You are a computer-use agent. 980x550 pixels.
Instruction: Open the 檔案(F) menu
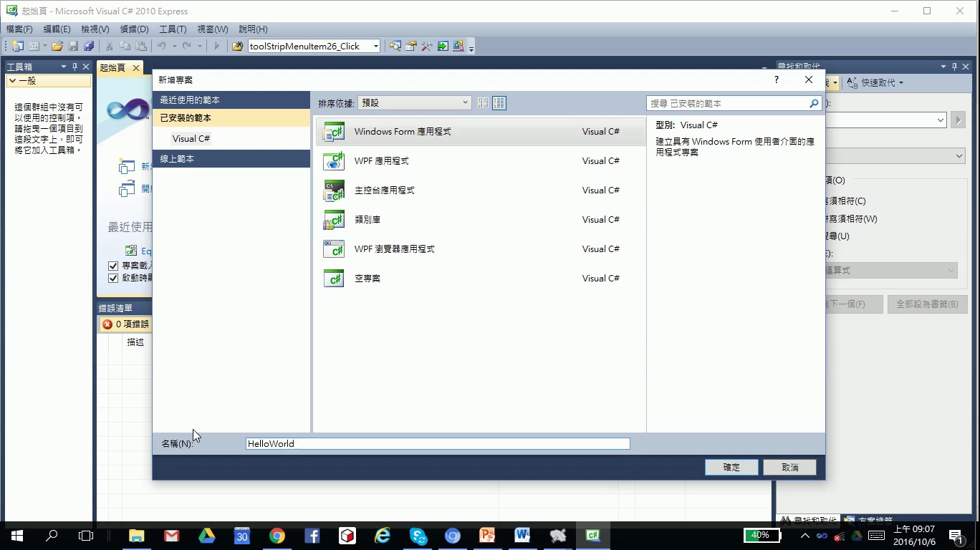pos(19,29)
